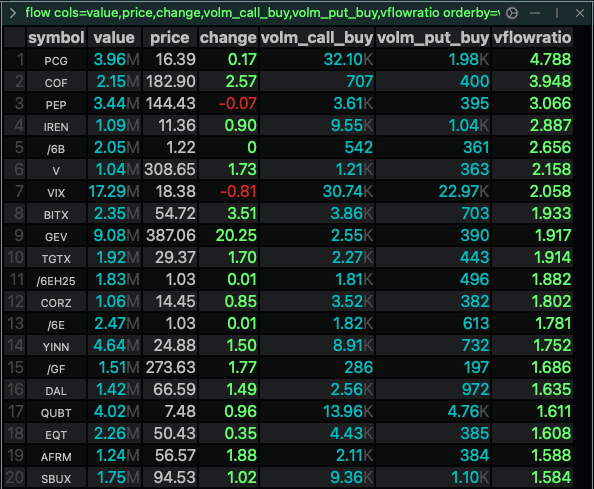This screenshot has width=594, height=489.
Task: Select row number 7
Action: pyautogui.click(x=15, y=192)
